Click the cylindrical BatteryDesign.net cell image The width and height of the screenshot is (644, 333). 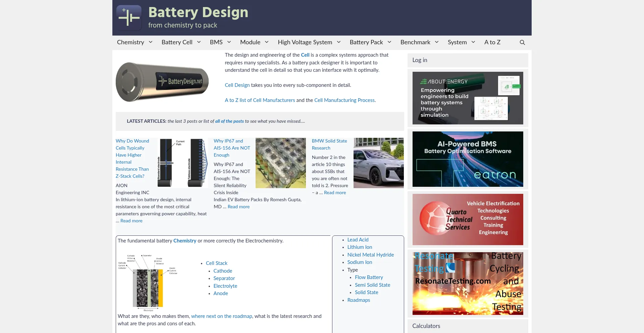click(x=162, y=81)
